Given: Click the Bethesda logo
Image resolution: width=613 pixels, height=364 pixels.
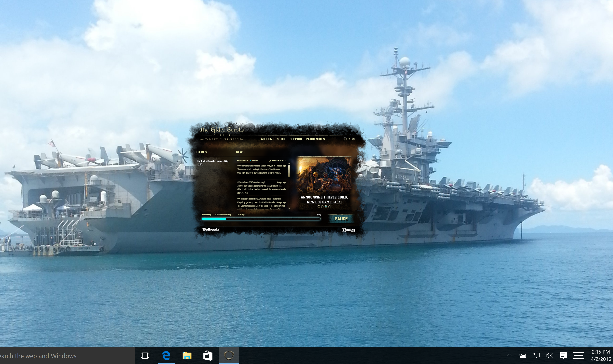Looking at the screenshot, I should (x=211, y=229).
